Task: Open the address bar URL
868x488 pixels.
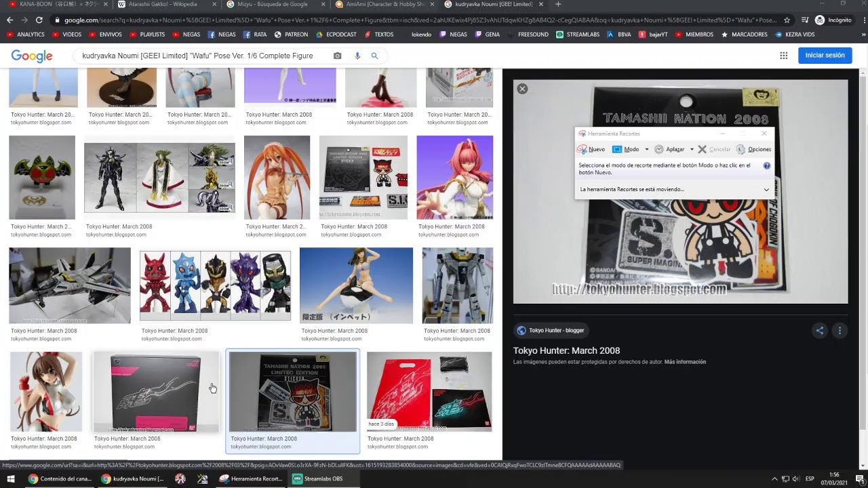Action: 420,20
